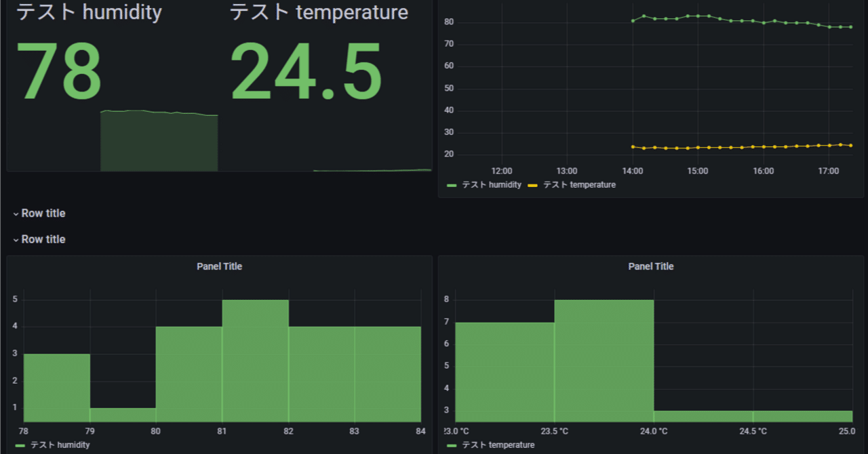Click the temperature bar between 23.5 and 24.0 °C
The height and width of the screenshot is (454, 868).
point(604,360)
